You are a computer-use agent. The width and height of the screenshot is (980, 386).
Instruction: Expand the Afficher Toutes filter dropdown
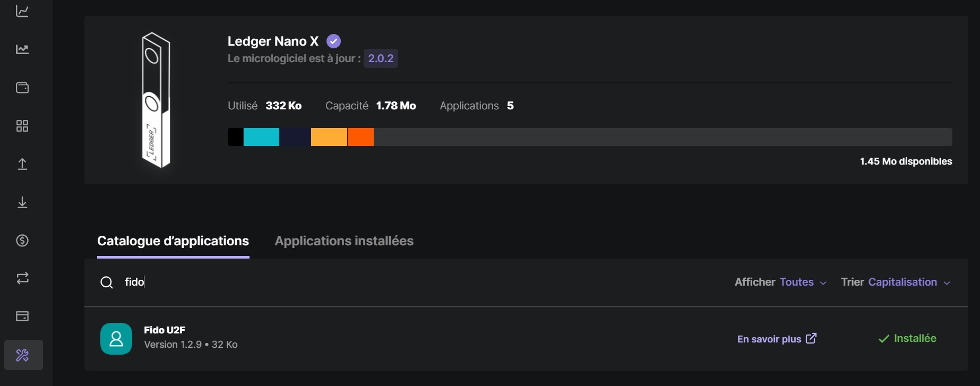[x=803, y=282]
